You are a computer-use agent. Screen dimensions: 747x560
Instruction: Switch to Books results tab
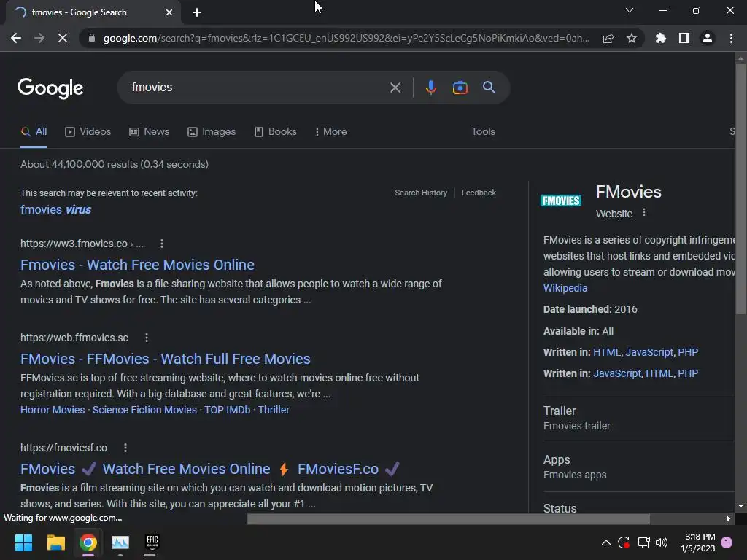pyautogui.click(x=275, y=132)
